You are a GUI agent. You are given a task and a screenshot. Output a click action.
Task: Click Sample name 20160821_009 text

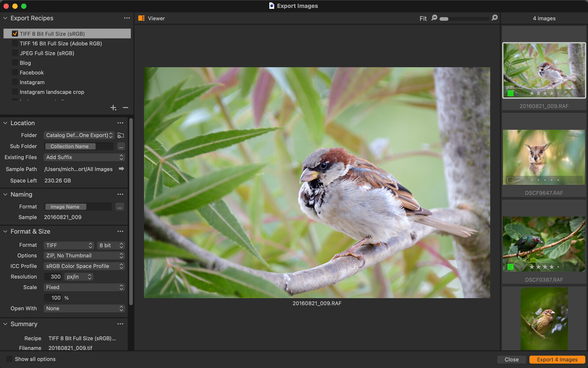[63, 217]
